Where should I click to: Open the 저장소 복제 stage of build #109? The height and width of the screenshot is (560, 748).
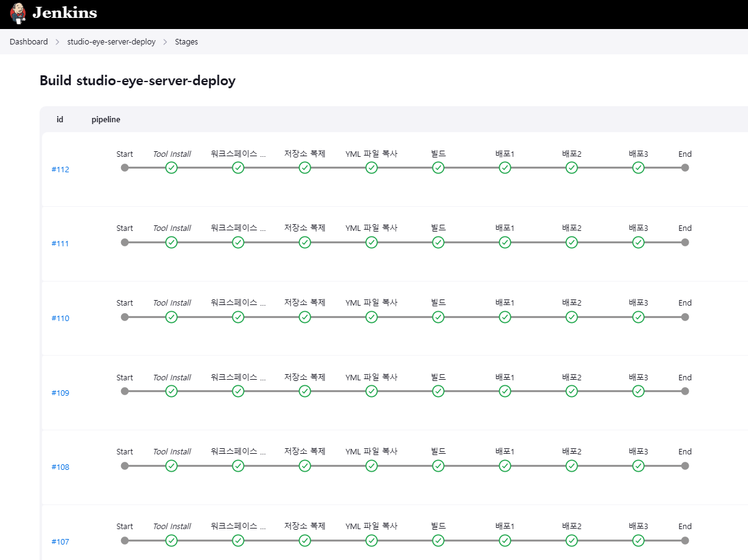pyautogui.click(x=305, y=391)
